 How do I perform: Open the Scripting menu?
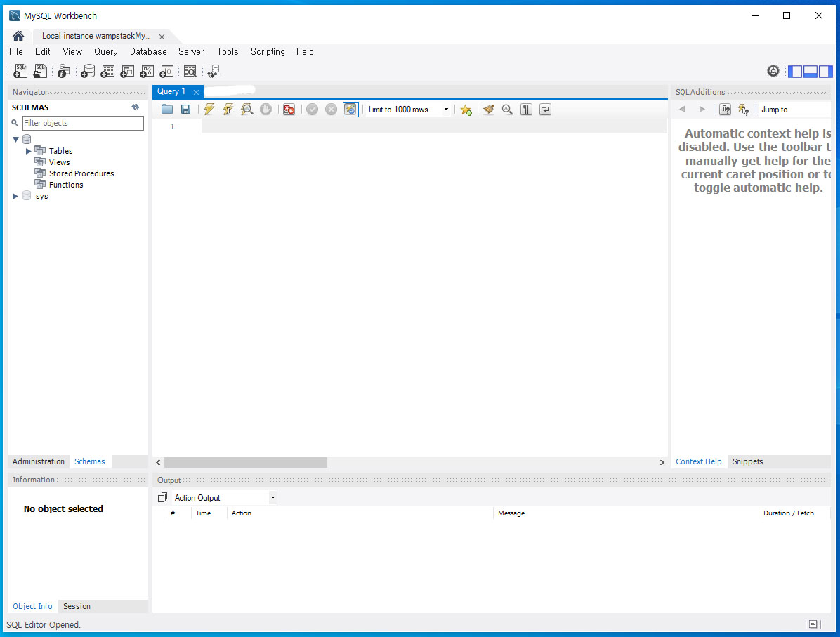pos(268,51)
